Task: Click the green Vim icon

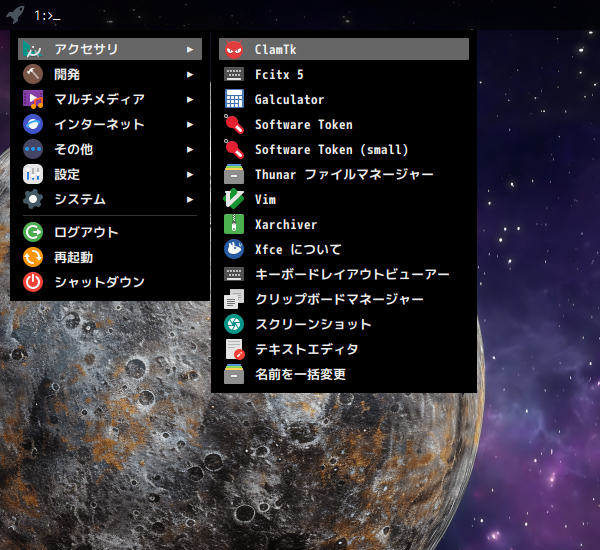Action: coord(234,199)
